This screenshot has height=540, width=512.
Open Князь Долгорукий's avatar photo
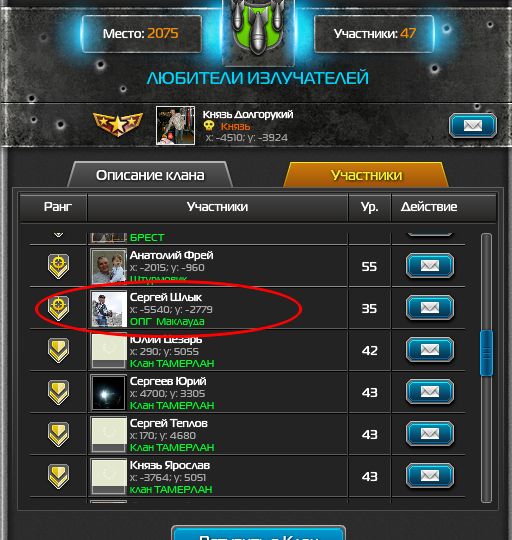click(175, 125)
